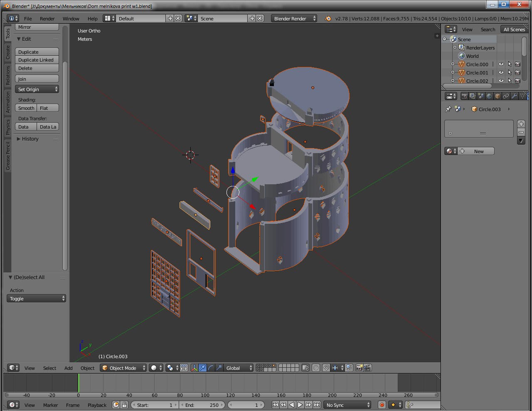This screenshot has width=532, height=411.
Task: Delete the current Scene
Action: [x=260, y=18]
